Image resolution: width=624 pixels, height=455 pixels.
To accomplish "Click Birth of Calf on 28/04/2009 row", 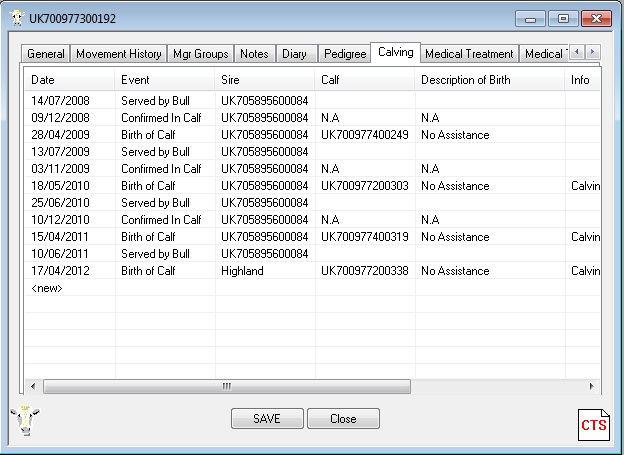I will click(x=148, y=135).
